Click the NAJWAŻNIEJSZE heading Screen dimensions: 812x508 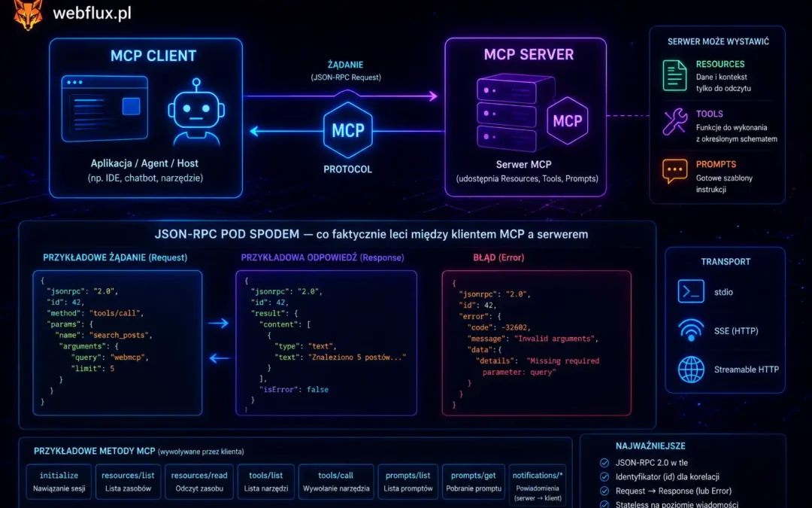click(650, 446)
